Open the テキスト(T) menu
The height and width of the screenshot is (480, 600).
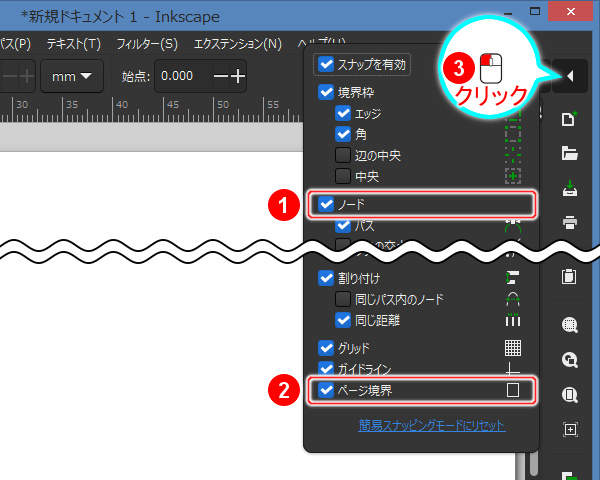73,44
